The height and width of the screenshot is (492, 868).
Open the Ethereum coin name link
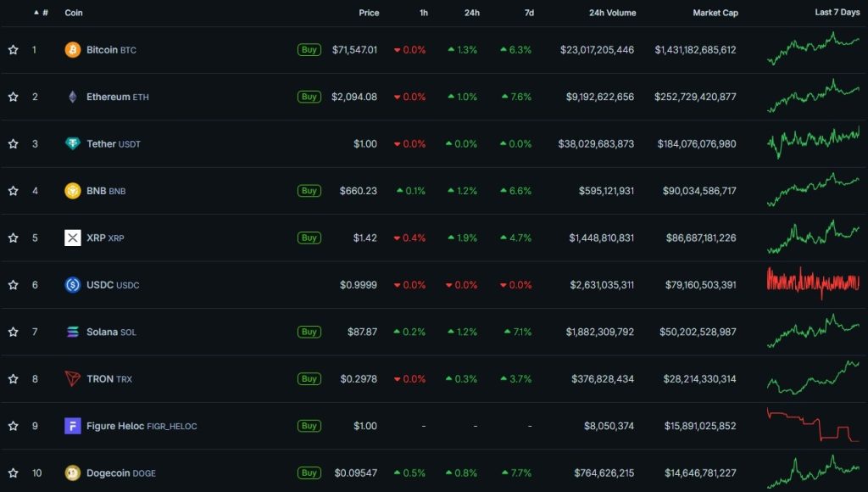pos(108,97)
